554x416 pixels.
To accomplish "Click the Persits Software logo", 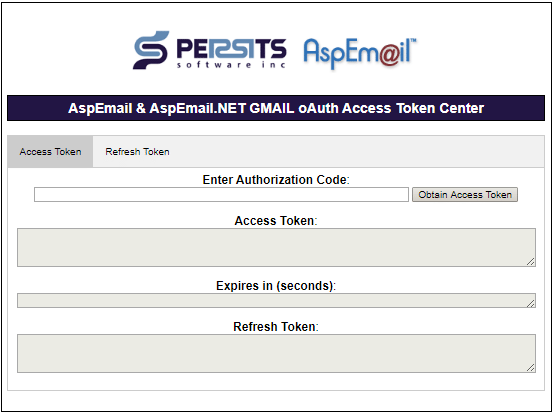I will tap(210, 50).
